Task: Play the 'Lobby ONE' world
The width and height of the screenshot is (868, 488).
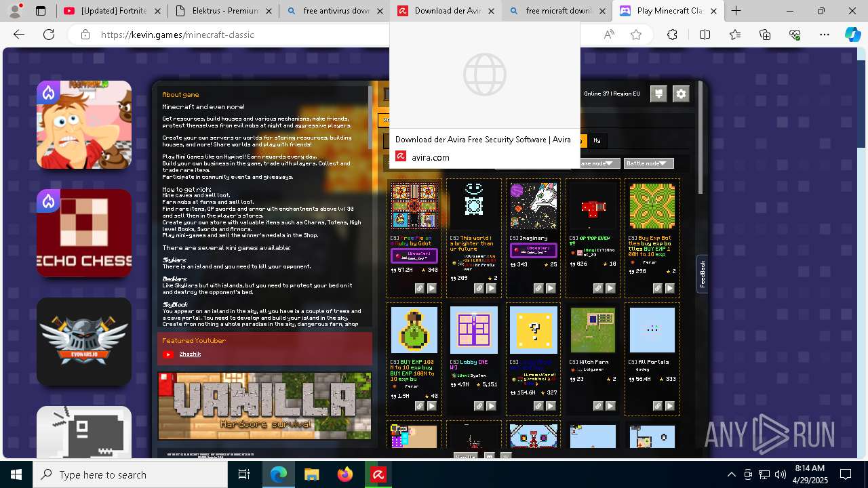Action: coord(491,406)
